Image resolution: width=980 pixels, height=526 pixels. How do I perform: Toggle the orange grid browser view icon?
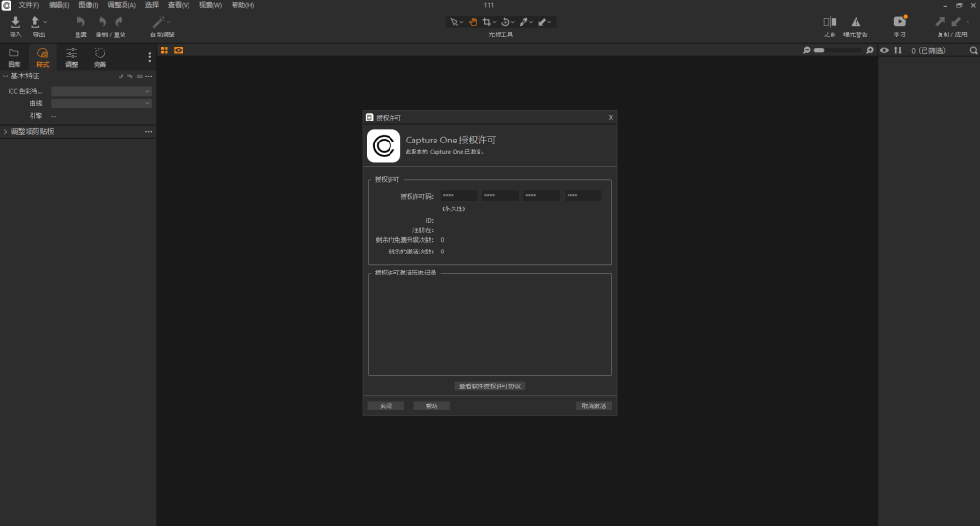(x=165, y=50)
